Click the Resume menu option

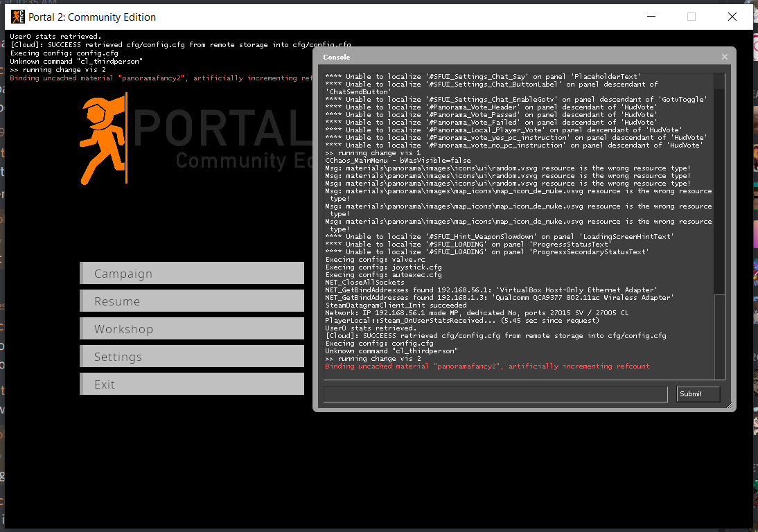point(192,301)
